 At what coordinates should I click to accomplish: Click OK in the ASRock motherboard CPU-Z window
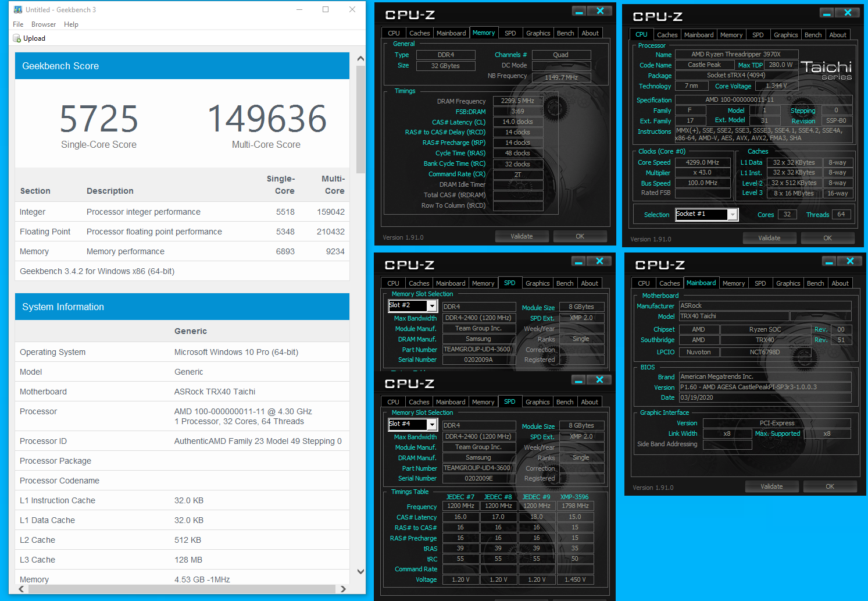click(x=830, y=486)
